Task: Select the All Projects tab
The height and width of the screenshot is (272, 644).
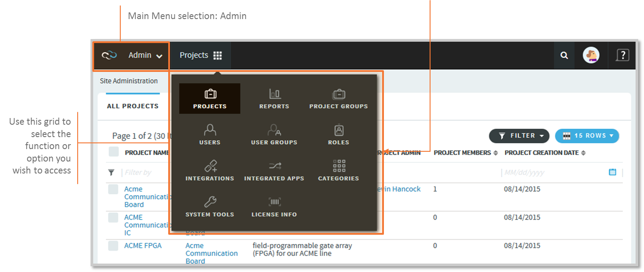Action: pyautogui.click(x=133, y=106)
